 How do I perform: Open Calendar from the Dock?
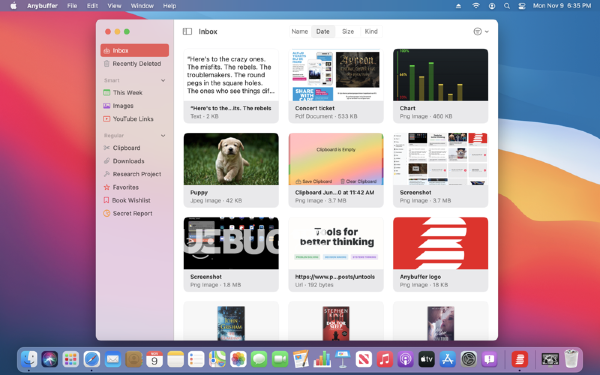click(154, 359)
